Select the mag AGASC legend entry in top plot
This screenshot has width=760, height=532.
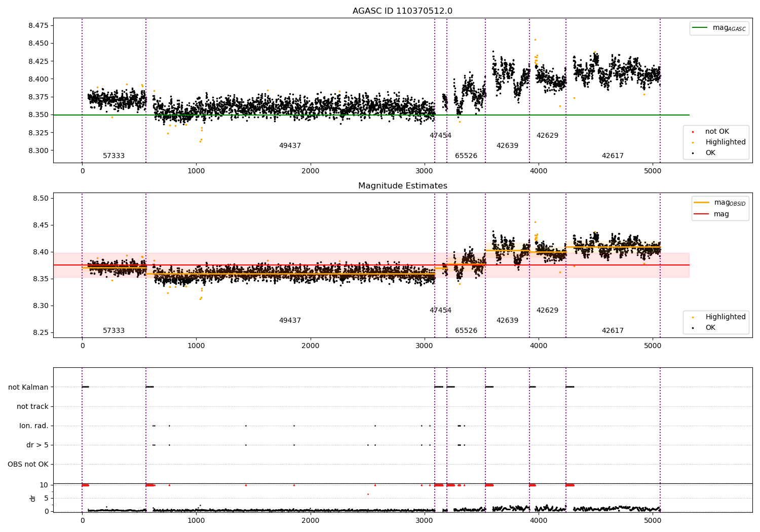[719, 28]
